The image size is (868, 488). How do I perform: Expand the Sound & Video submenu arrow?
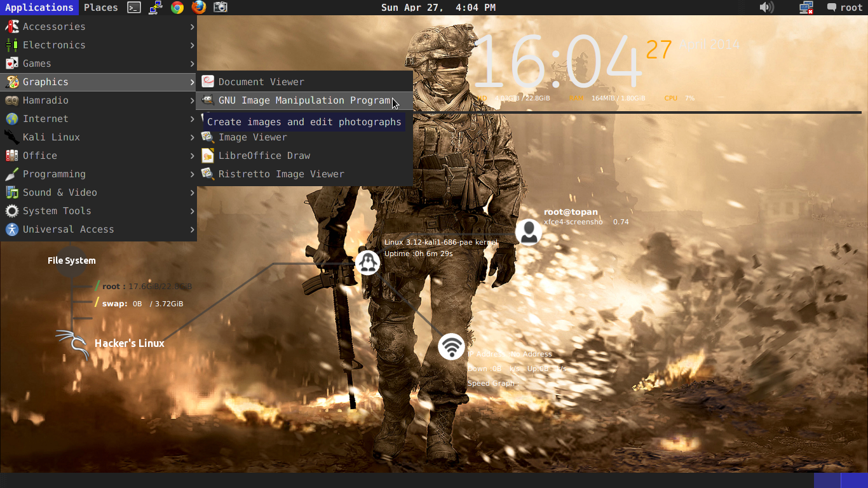192,193
